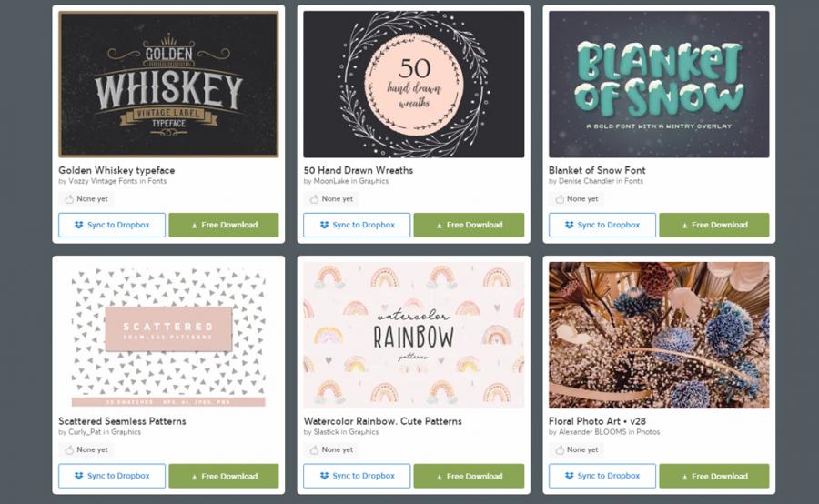
Task: Open Golden Whiskey typeface preview image
Action: 168,84
